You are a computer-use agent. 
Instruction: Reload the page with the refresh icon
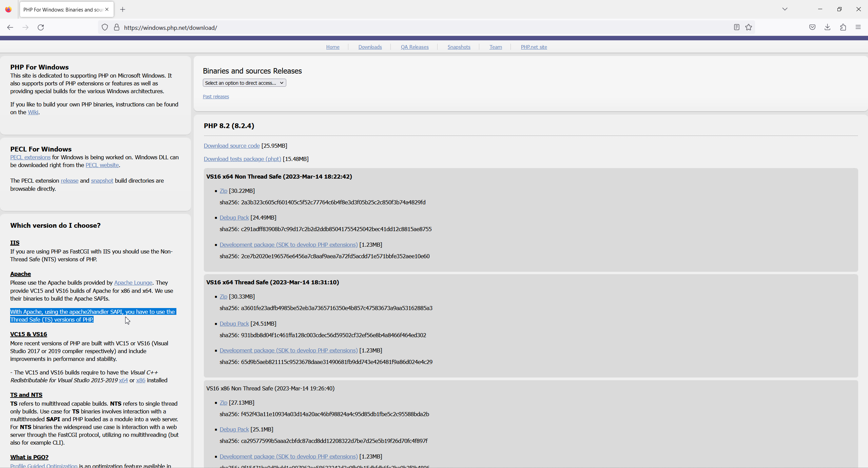41,27
